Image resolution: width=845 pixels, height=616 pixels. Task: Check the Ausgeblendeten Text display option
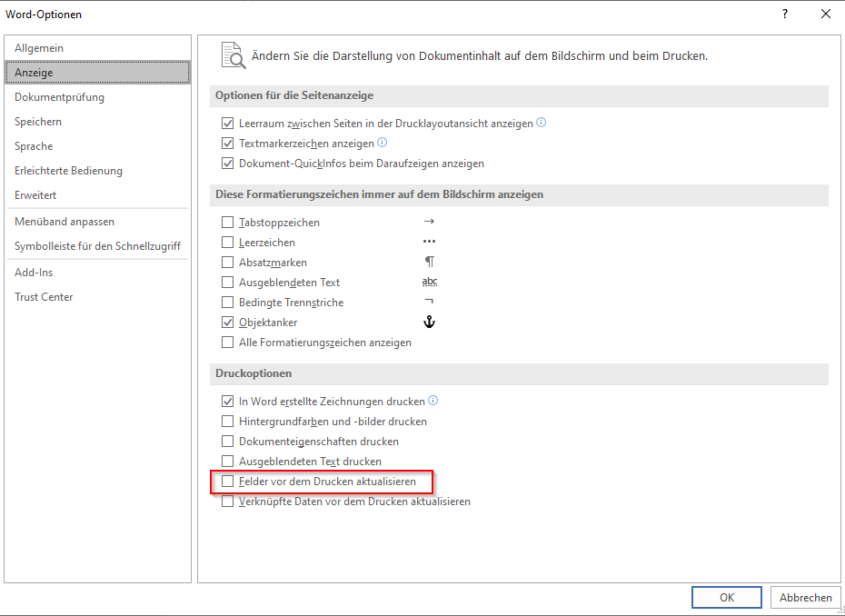point(227,283)
